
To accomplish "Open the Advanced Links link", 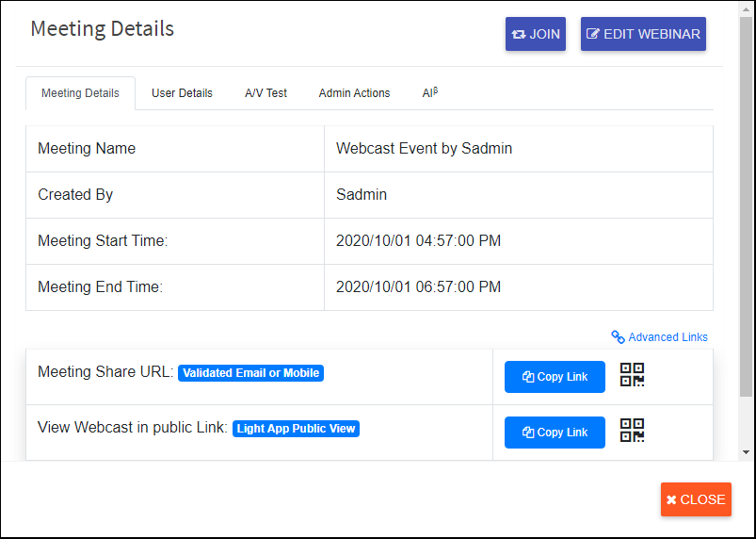I will (x=659, y=336).
